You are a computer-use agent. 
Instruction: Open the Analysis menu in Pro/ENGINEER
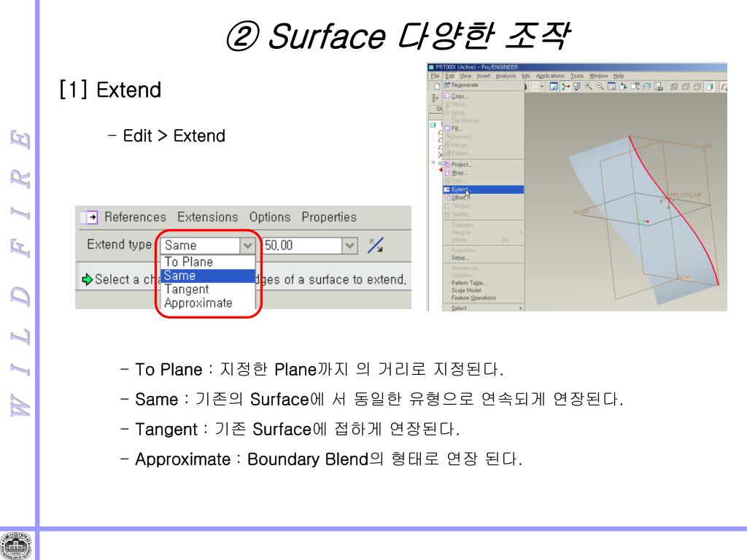click(506, 76)
